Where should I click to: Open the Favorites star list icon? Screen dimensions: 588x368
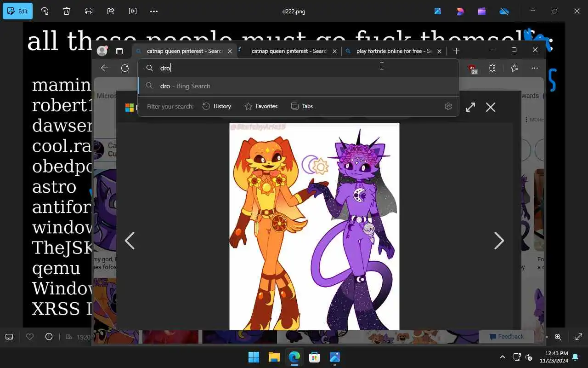pyautogui.click(x=514, y=68)
